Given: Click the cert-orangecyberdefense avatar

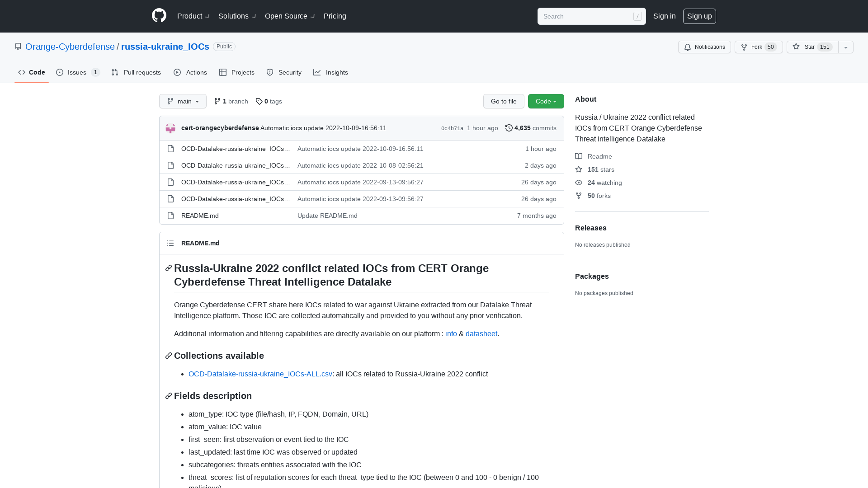Looking at the screenshot, I should pyautogui.click(x=170, y=128).
